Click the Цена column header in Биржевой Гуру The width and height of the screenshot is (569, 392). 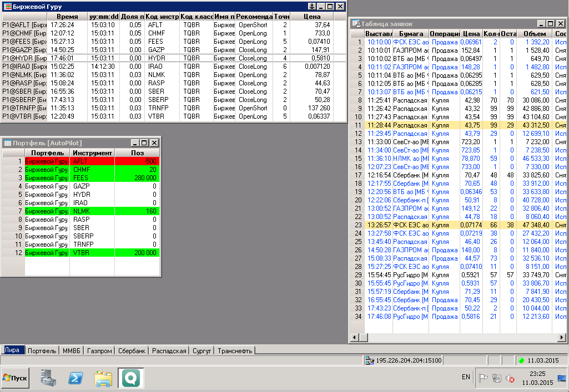pos(312,17)
